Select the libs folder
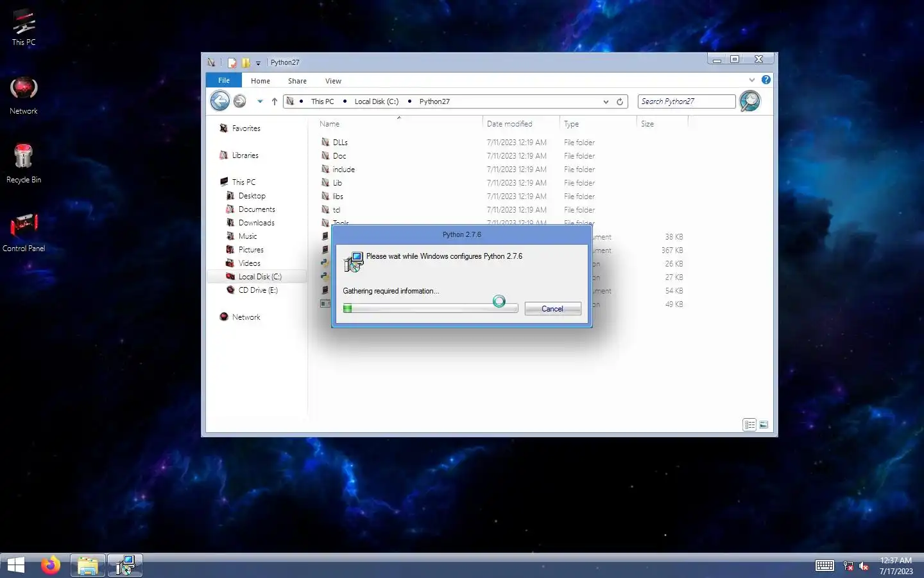 [338, 197]
